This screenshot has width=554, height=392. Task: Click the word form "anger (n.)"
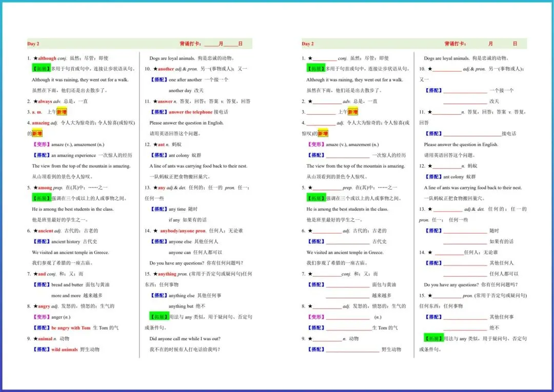pyautogui.click(x=61, y=317)
